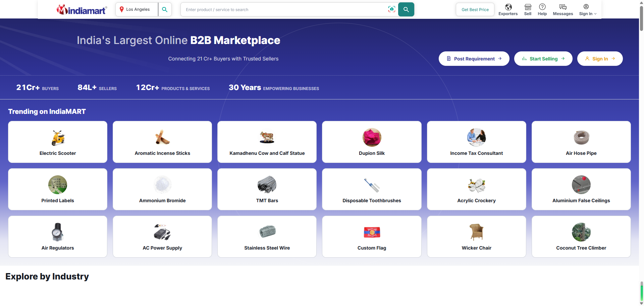Click Aluminium False Ceilings image
Viewport: 644px width, 306px height.
point(581,185)
